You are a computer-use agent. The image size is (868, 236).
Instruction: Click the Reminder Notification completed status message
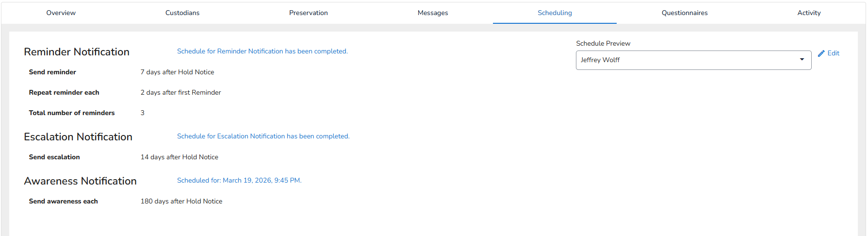[x=262, y=51]
